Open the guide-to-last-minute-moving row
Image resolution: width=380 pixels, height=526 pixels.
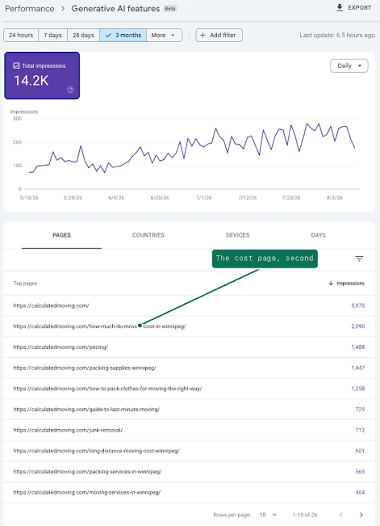tap(189, 409)
